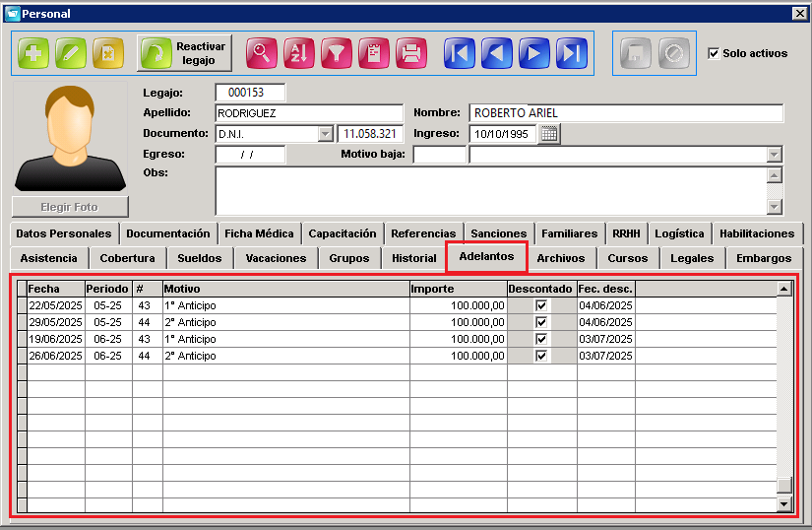Uncheck Descontado for the 22/05/2025 advance
Image resolution: width=812 pixels, height=530 pixels.
pos(541,305)
